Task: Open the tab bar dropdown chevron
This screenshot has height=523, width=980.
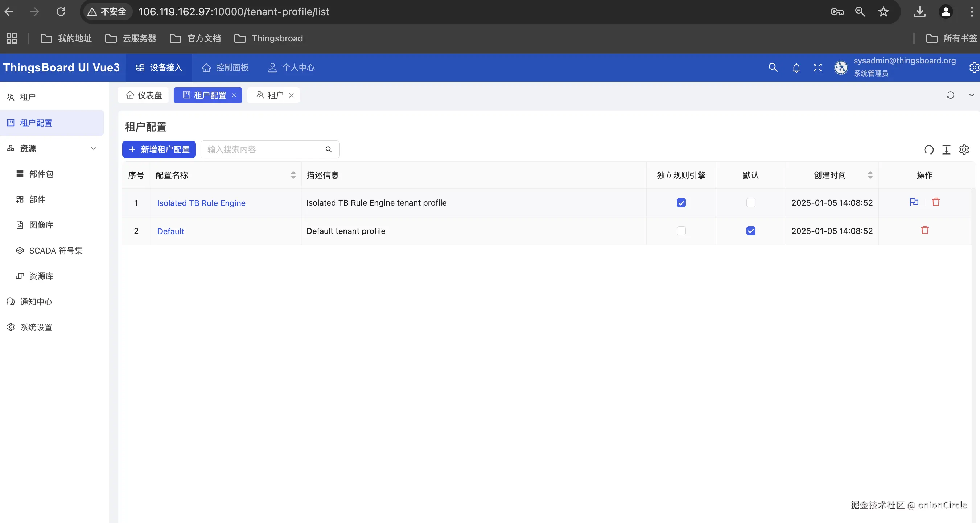Action: pyautogui.click(x=971, y=95)
